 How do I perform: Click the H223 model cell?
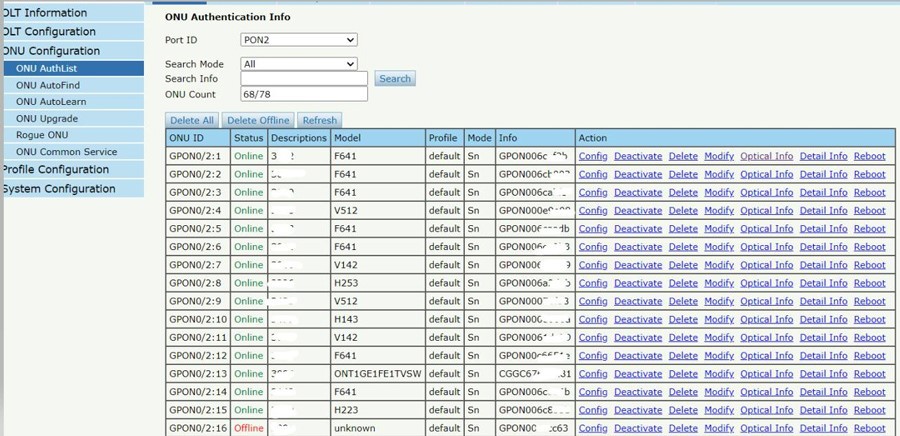[378, 410]
